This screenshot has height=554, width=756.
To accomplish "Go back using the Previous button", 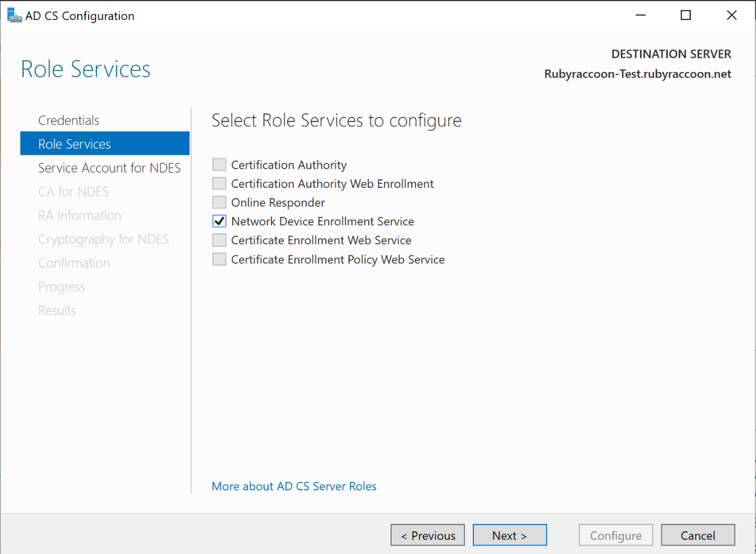I will click(x=427, y=535).
